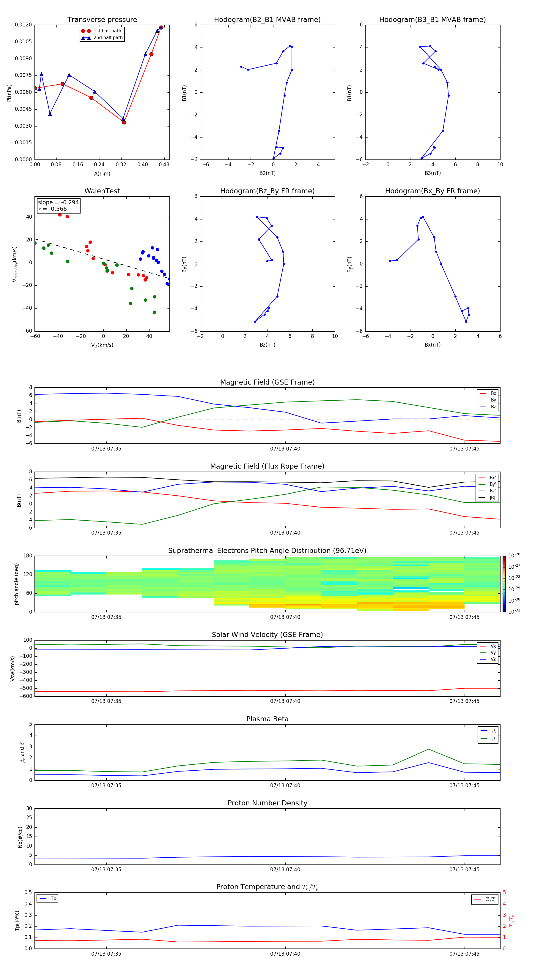
Task: Click the "B2(nT)" x-axis label
Action: point(267,173)
